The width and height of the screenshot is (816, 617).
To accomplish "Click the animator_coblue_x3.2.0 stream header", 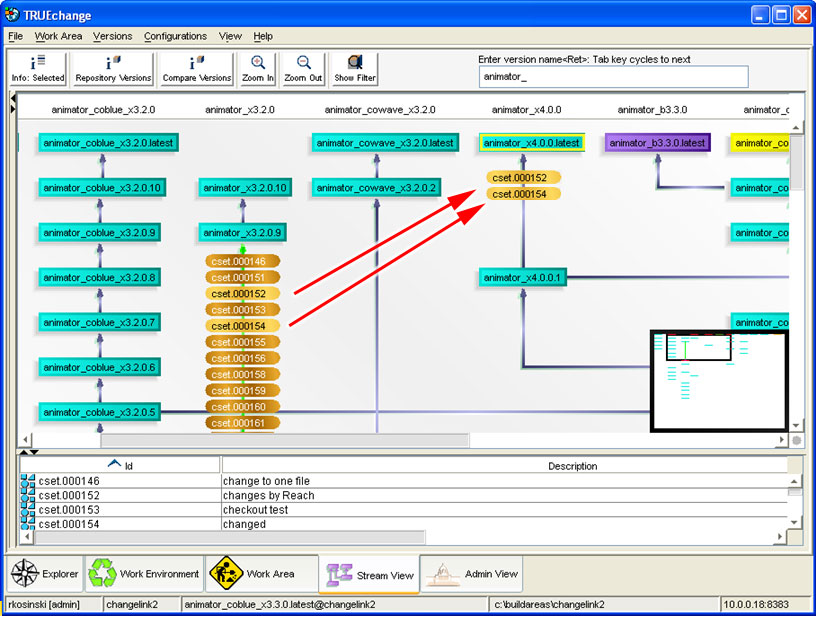I will (103, 110).
